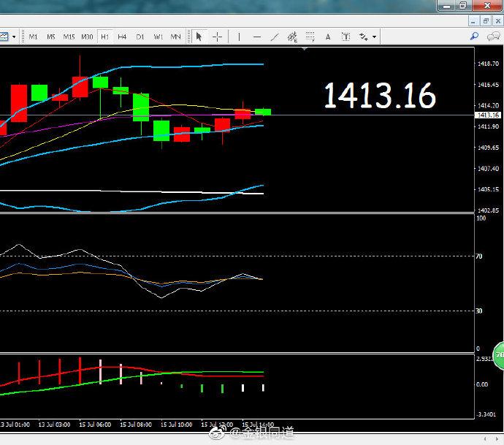Select the equidistant channel tool

click(x=292, y=37)
